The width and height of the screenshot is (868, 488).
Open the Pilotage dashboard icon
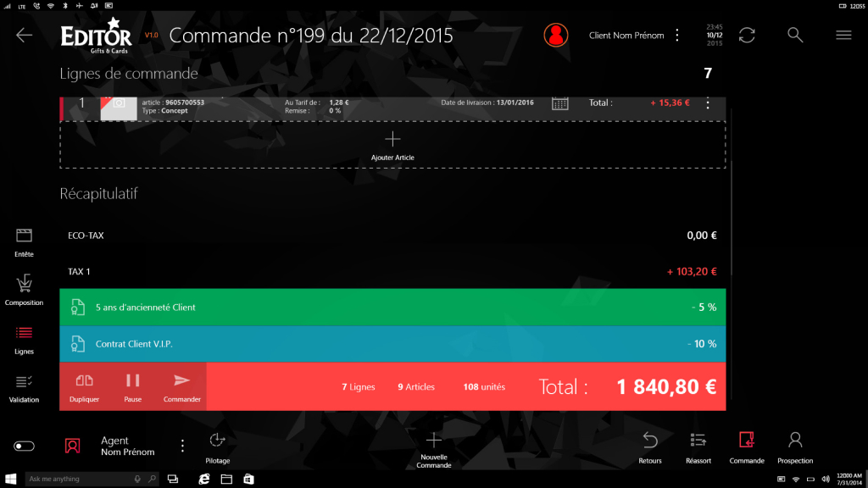tap(217, 441)
